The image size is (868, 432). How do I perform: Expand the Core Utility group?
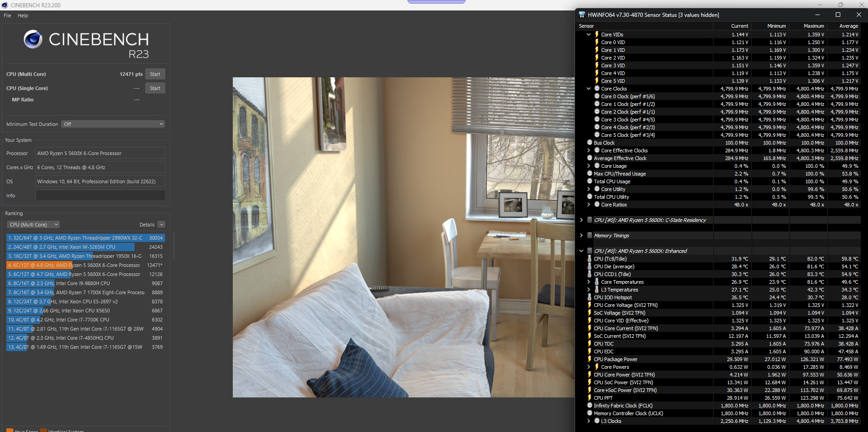(588, 189)
